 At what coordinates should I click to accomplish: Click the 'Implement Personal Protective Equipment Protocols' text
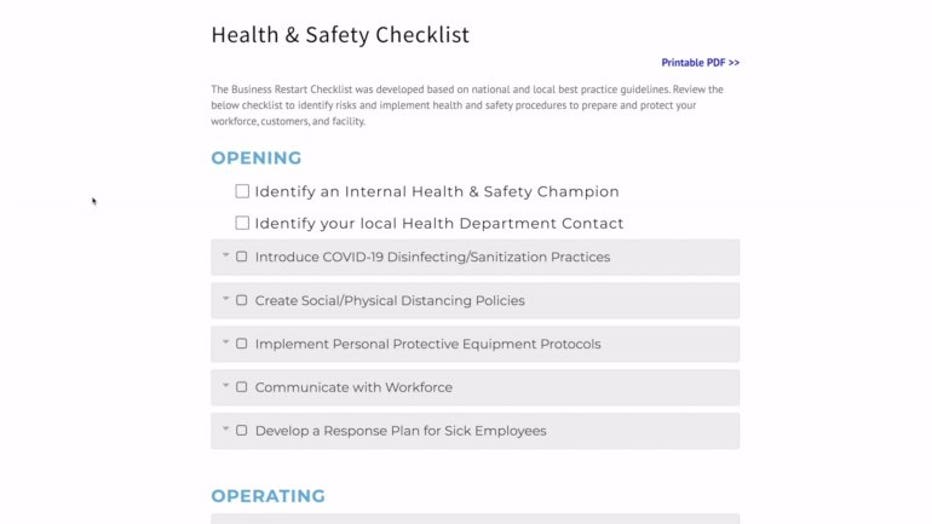click(428, 344)
